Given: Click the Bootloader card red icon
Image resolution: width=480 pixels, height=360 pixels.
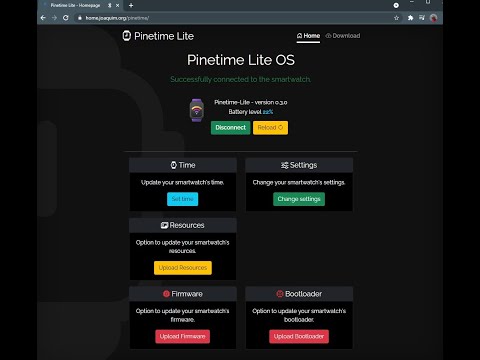Looking at the screenshot, I should coord(280,294).
